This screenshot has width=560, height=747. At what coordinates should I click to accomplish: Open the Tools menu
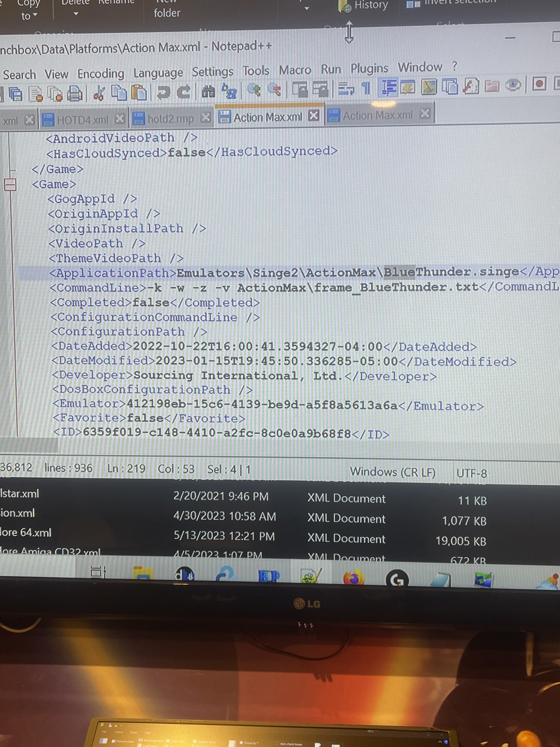(x=256, y=71)
